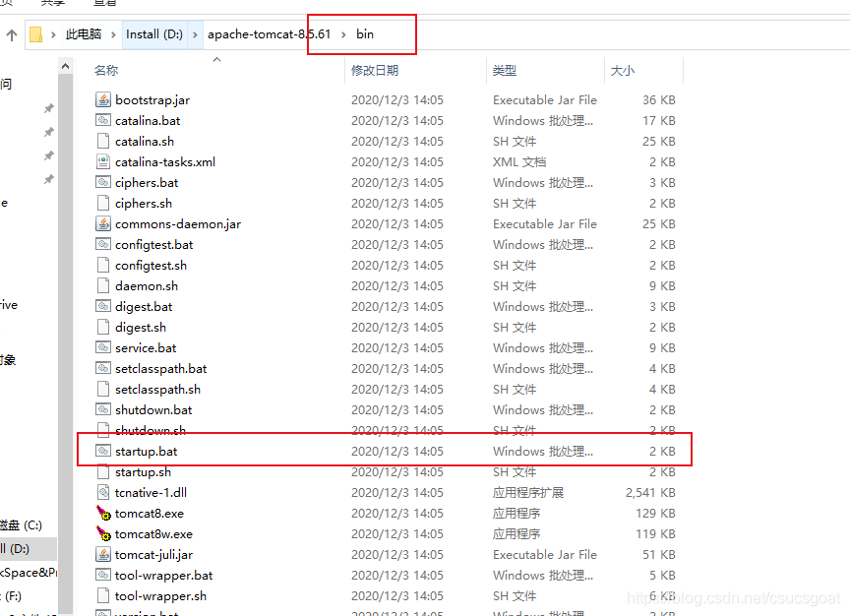Click the catalina.sh file icon
850x616 pixels.
(x=103, y=141)
